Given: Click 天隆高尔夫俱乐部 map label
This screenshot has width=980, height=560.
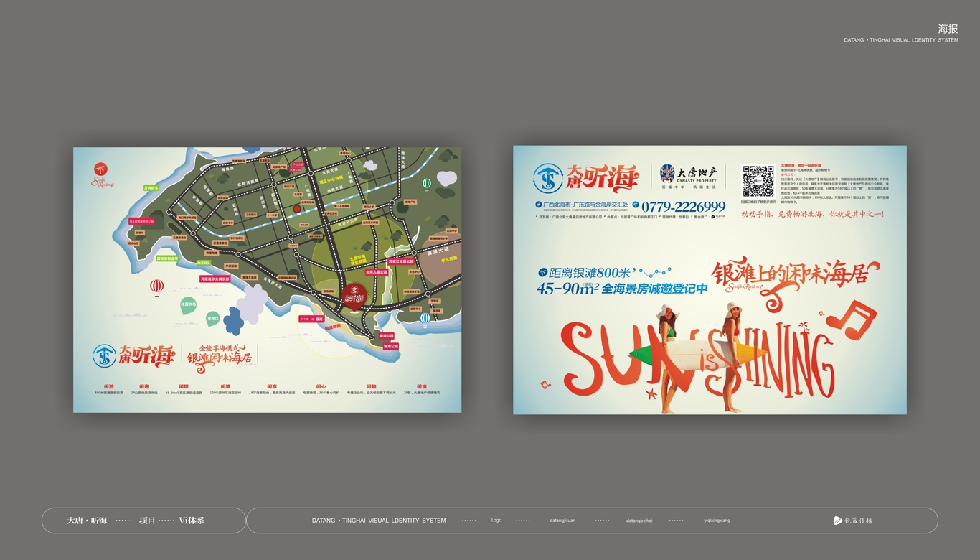Looking at the screenshot, I should click(x=215, y=279).
